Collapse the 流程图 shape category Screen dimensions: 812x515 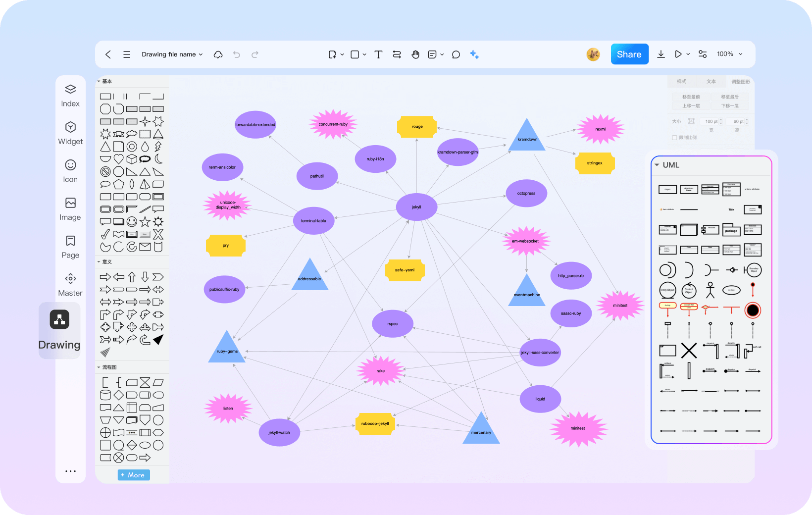[99, 367]
